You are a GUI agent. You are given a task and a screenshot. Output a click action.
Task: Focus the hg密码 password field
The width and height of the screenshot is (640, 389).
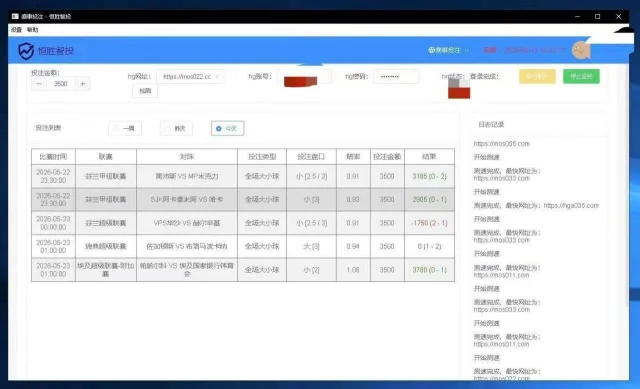pos(396,77)
